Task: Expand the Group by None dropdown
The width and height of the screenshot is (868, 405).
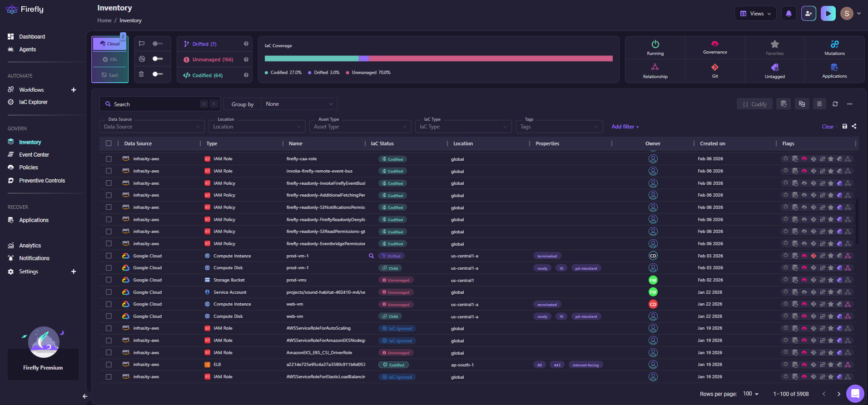Action: [x=299, y=104]
